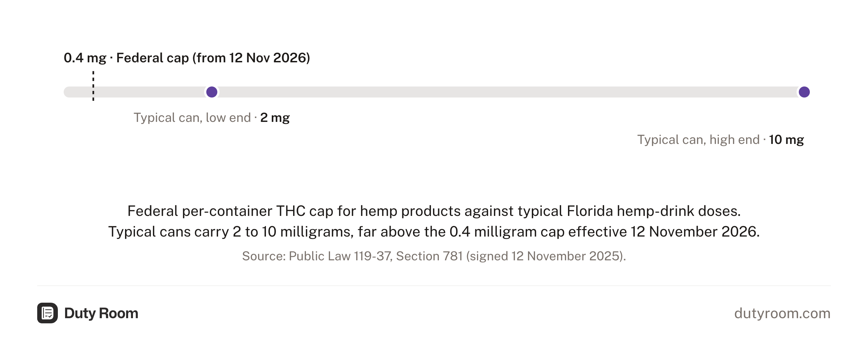Click the bold 2 mg value
Screen dimensions: 868x344
(x=275, y=118)
